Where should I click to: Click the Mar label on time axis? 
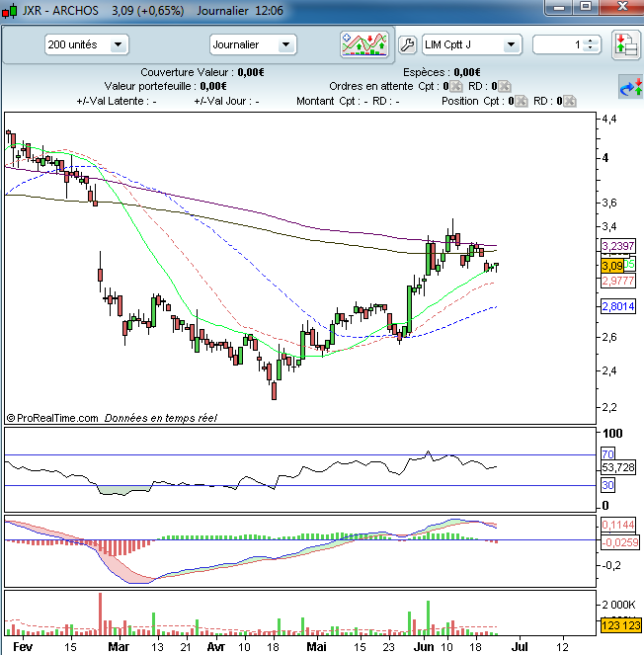point(119,647)
